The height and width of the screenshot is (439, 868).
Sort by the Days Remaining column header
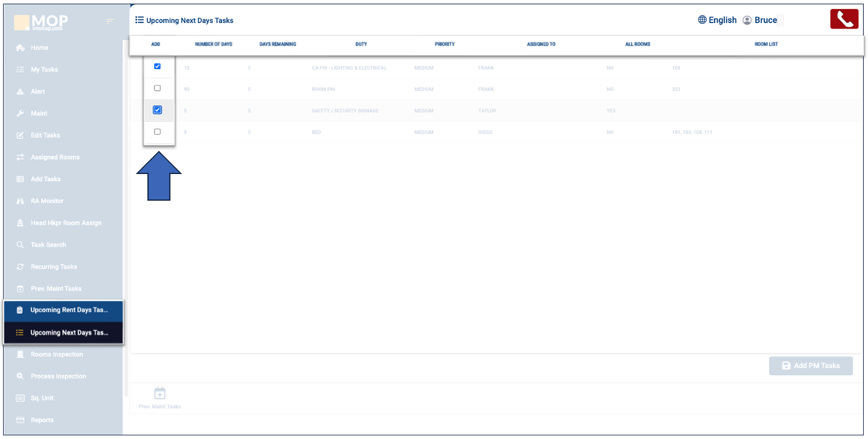pos(277,44)
